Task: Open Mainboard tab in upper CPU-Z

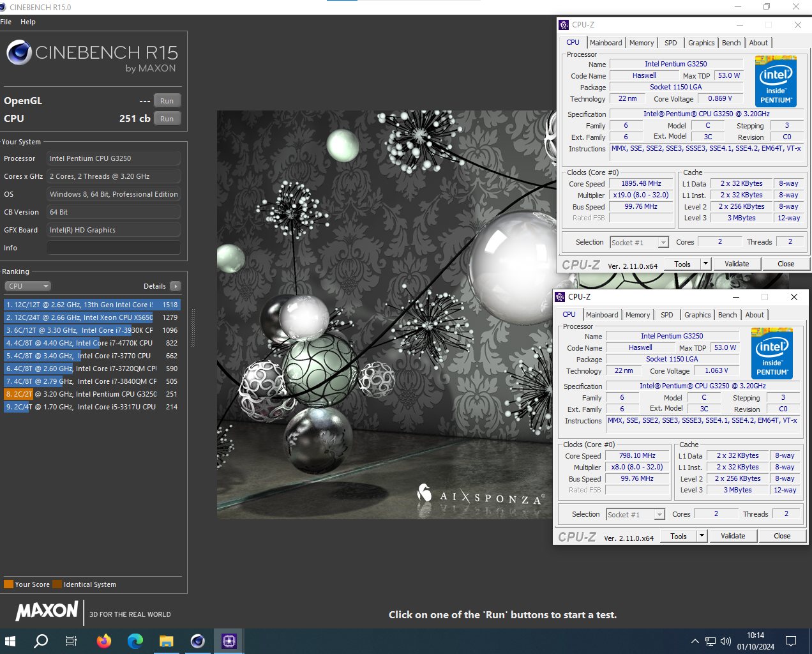Action: pyautogui.click(x=606, y=43)
